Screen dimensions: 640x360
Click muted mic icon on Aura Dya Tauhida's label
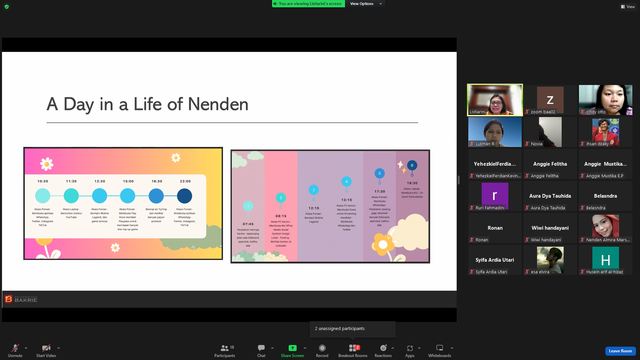coord(527,208)
